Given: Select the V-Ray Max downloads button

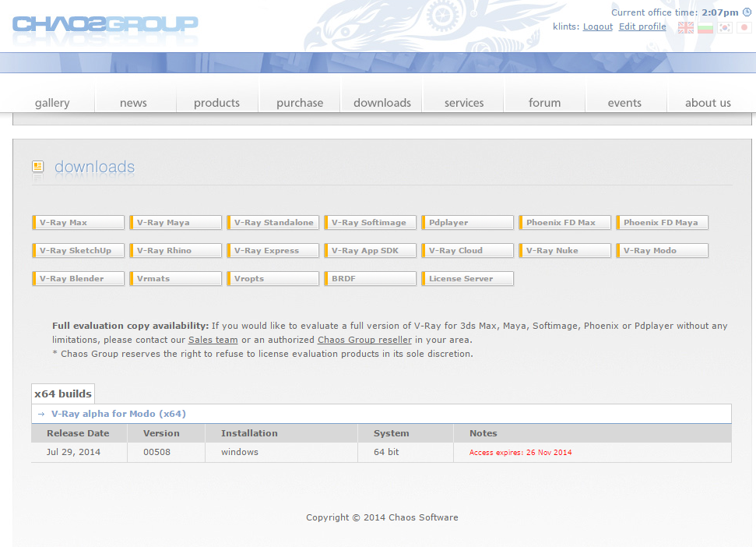Looking at the screenshot, I should click(78, 222).
